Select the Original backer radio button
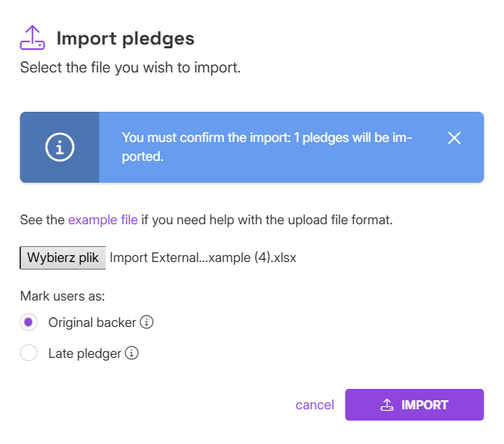This screenshot has height=444, width=504. point(29,322)
